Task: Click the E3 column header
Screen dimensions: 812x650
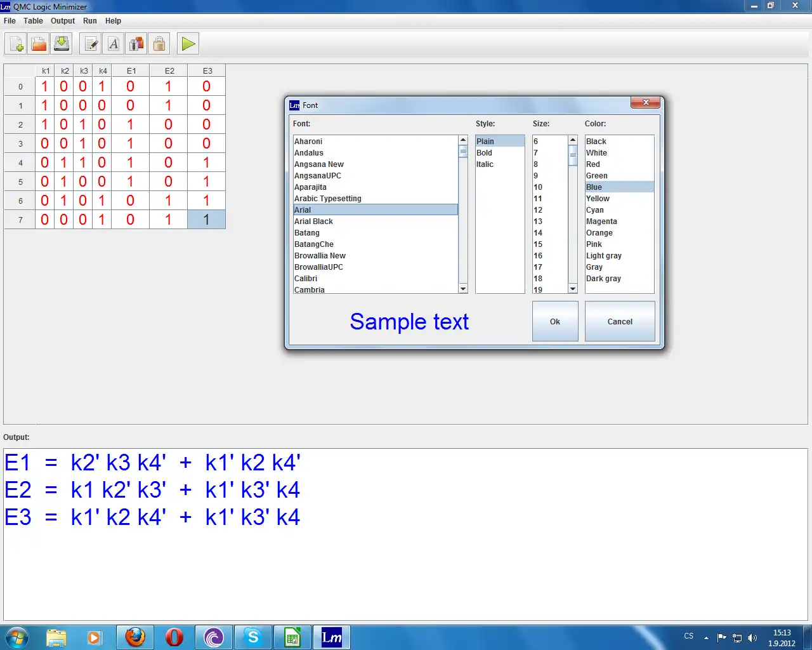Action: [207, 71]
